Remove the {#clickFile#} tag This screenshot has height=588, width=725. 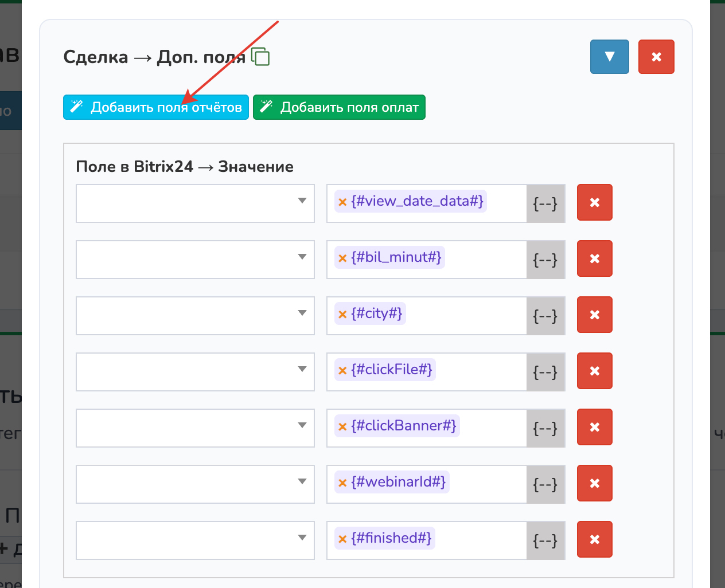(x=342, y=370)
